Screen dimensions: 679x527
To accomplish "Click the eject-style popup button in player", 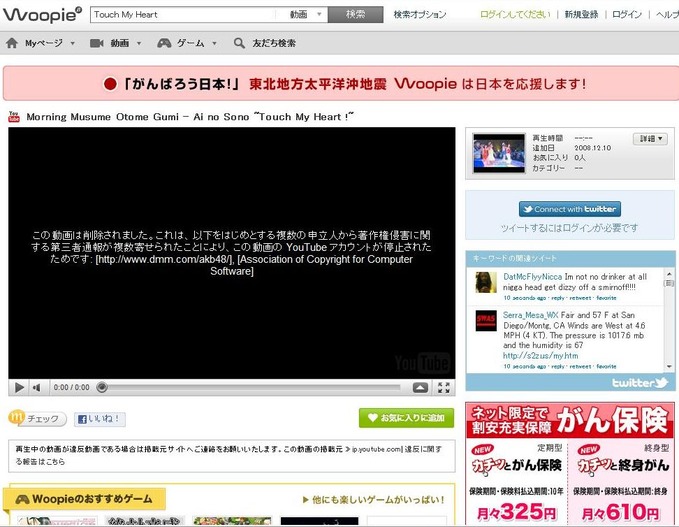I will (x=420, y=387).
